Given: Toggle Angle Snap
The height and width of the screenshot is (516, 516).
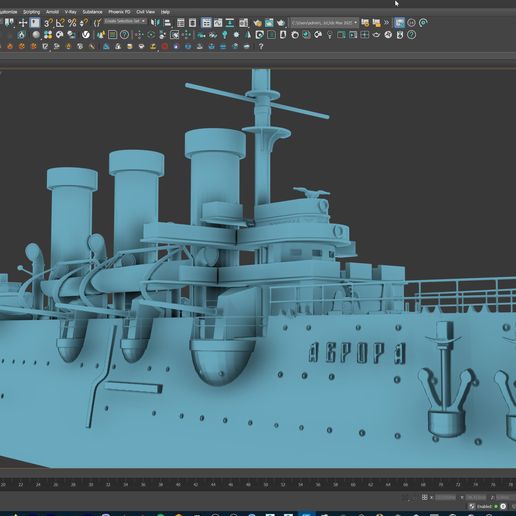Looking at the screenshot, I should pos(60,23).
